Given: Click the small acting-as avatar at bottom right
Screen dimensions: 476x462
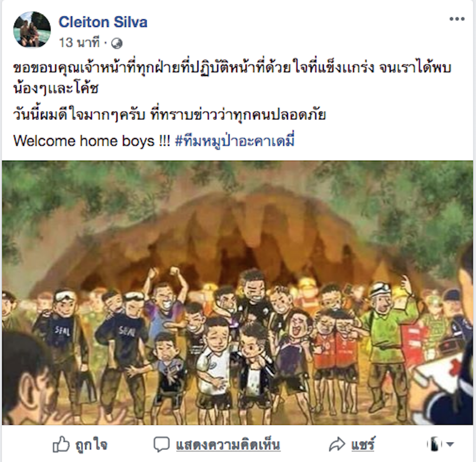Looking at the screenshot, I should pos(434,444).
